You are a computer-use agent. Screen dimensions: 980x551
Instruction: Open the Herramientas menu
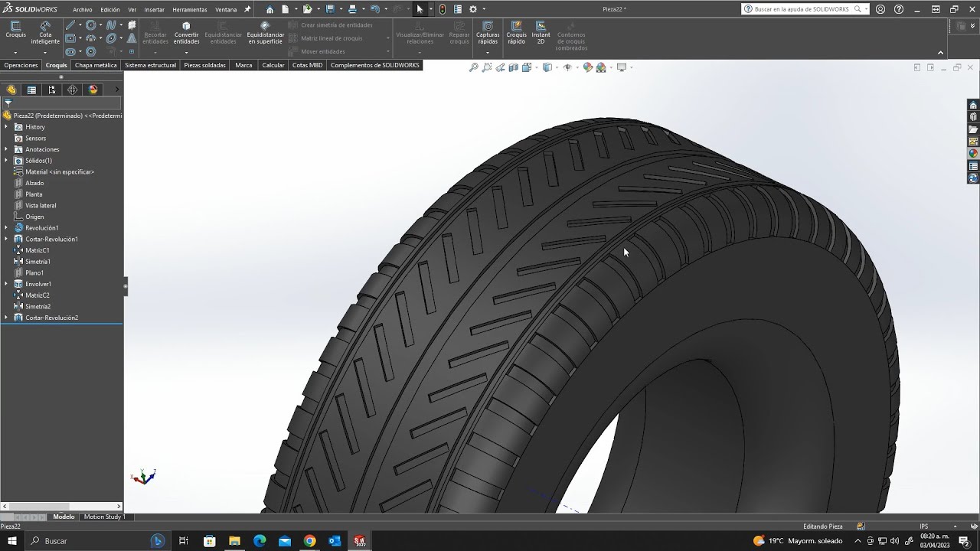point(190,10)
